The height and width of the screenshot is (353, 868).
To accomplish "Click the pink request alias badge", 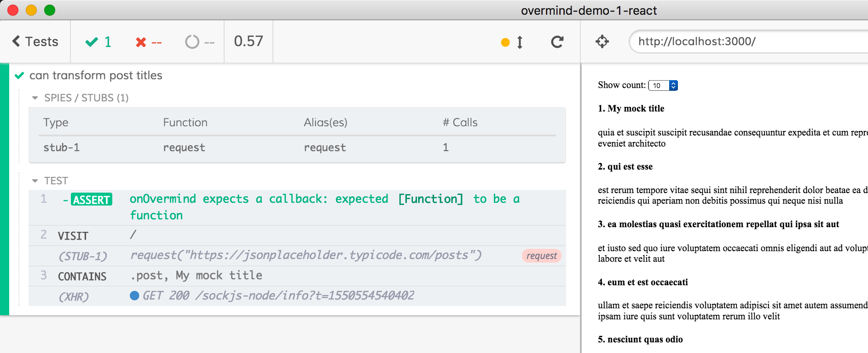I will tap(541, 256).
